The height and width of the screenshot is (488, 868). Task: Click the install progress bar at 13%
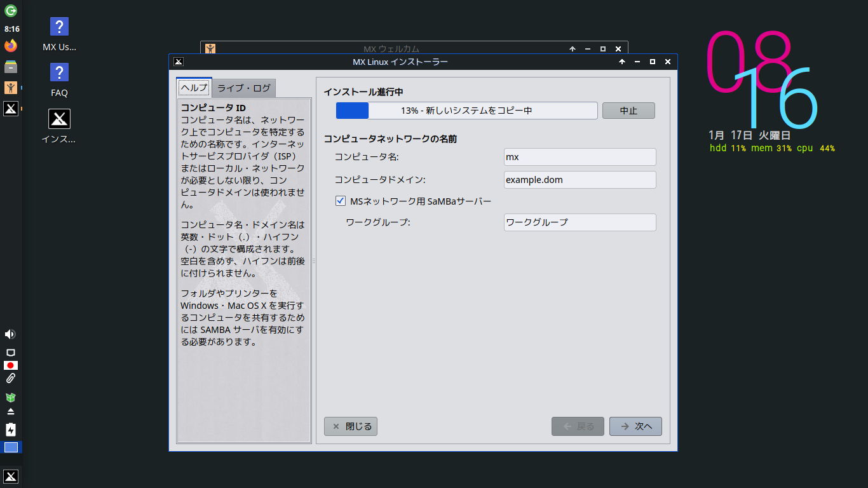[x=466, y=111]
